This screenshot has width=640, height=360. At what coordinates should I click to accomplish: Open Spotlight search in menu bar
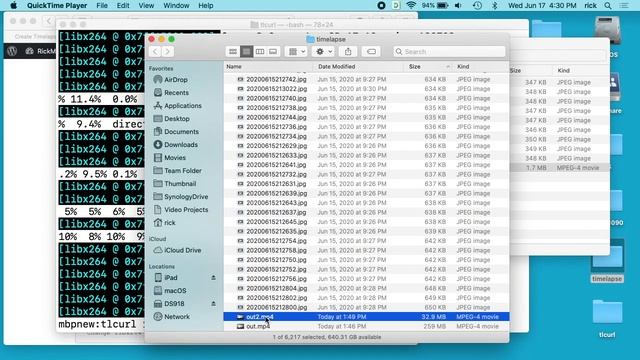tap(608, 6)
